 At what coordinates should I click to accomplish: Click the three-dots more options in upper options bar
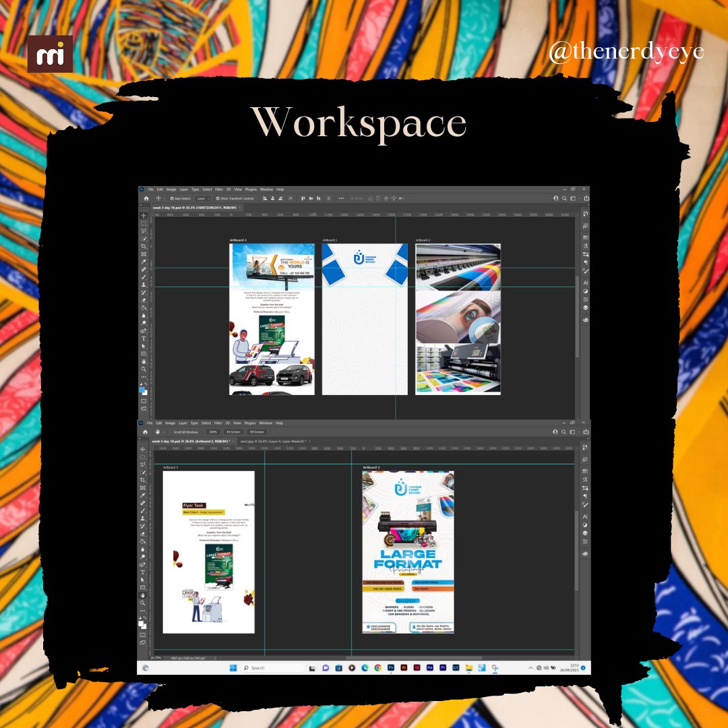pos(341,198)
